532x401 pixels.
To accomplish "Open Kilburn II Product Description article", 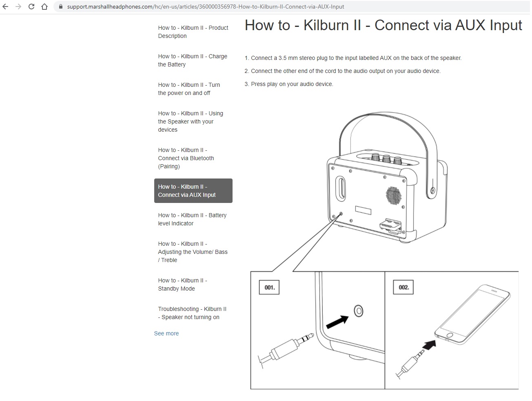I will point(193,32).
